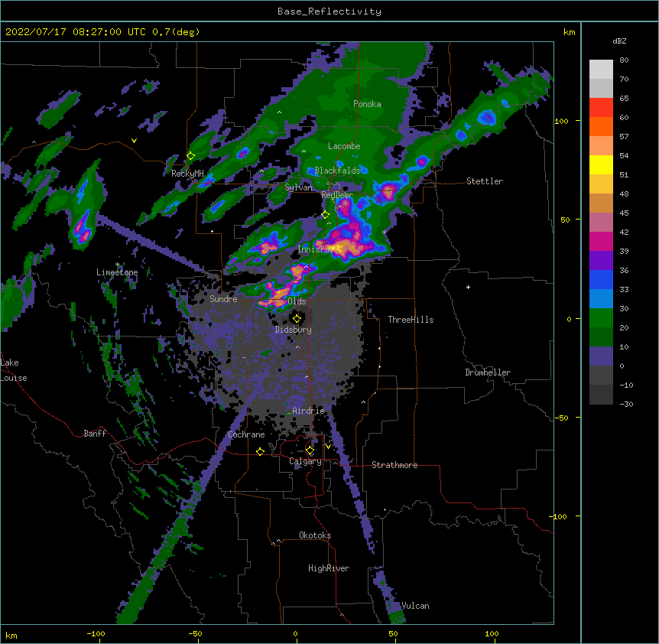Select the yellow diamond marker southwest of RedDeer

325,215
